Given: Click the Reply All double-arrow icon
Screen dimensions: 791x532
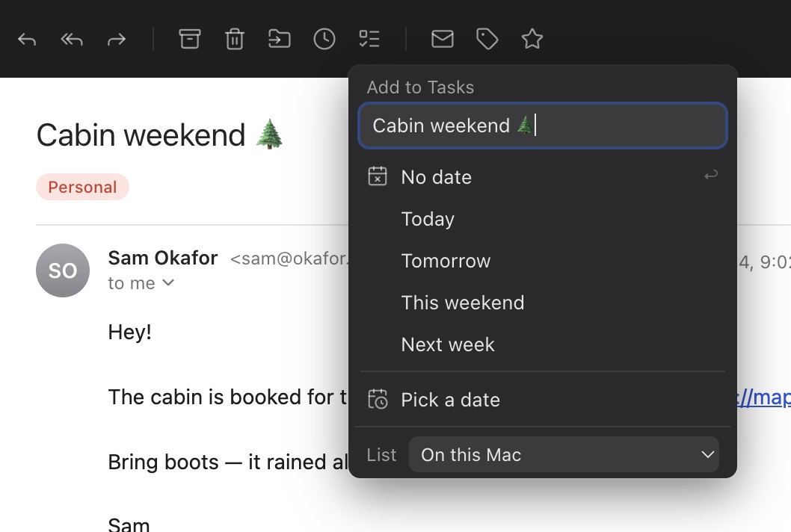Looking at the screenshot, I should [x=72, y=40].
